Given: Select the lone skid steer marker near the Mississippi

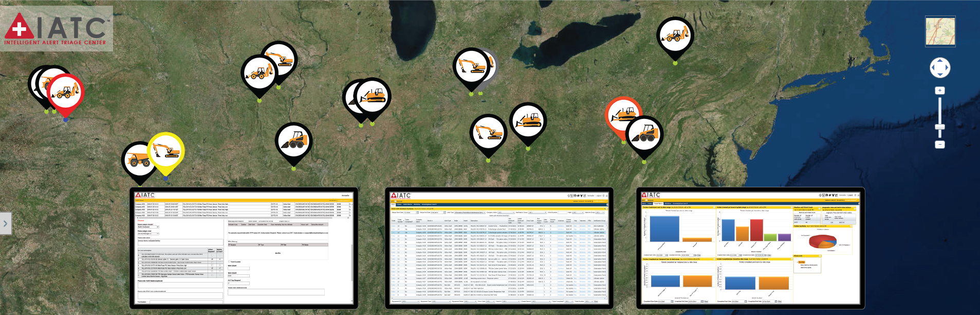Looking at the screenshot, I should (x=294, y=141).
